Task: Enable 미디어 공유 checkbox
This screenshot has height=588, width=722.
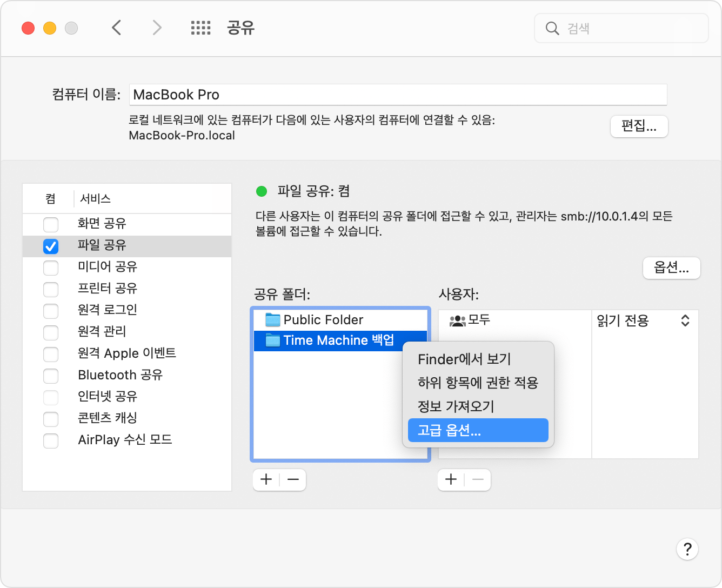Action: tap(51, 268)
